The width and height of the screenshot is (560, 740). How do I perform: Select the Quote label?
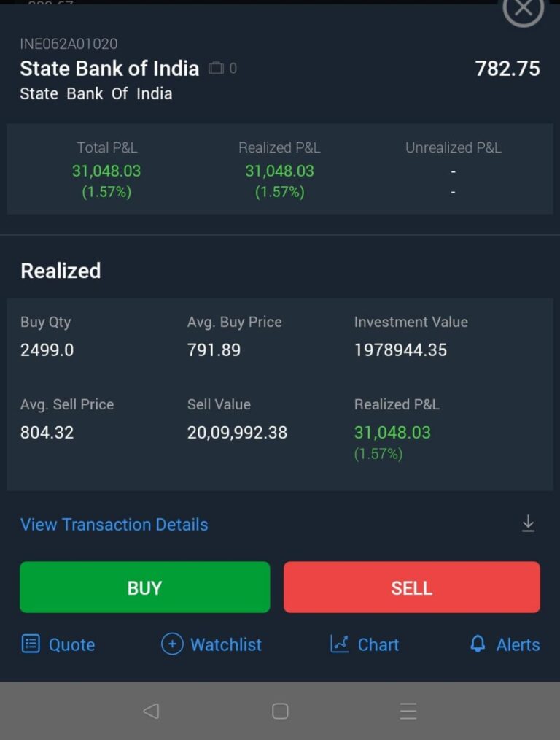[x=71, y=644]
